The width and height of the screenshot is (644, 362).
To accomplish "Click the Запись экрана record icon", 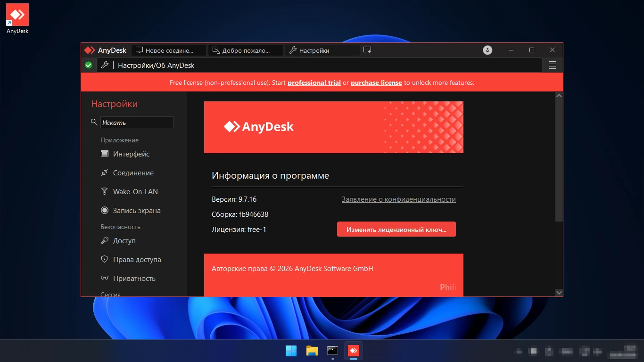I will point(105,210).
